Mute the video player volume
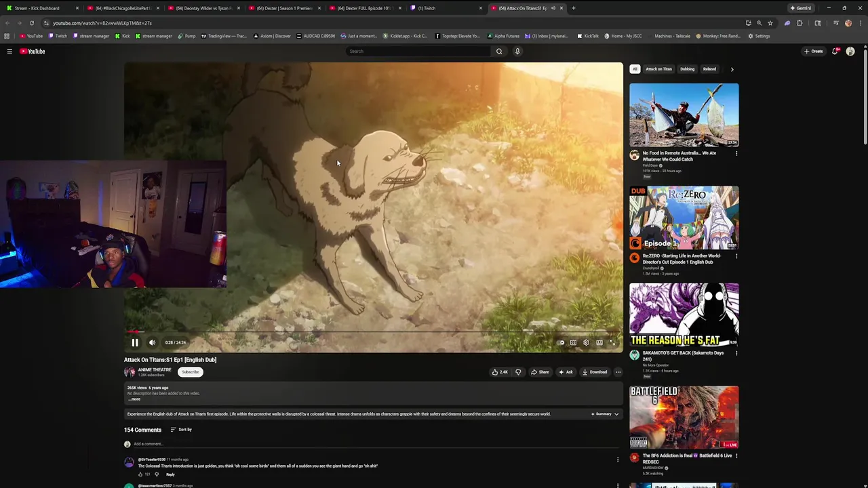This screenshot has width=868, height=488. (x=152, y=342)
